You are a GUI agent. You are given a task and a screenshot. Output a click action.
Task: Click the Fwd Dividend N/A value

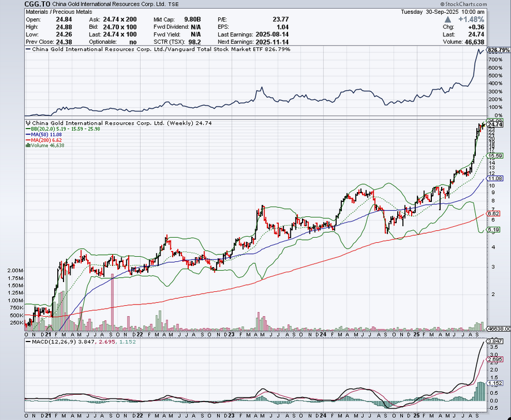coord(196,27)
